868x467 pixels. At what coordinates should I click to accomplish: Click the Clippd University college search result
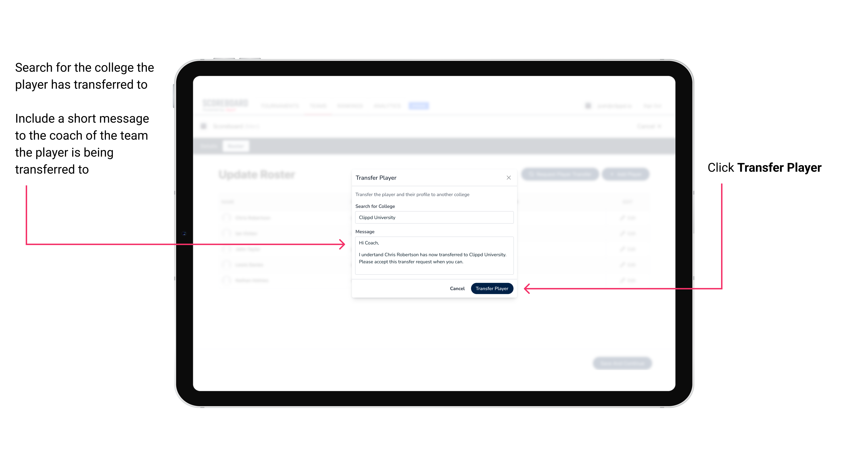(432, 217)
